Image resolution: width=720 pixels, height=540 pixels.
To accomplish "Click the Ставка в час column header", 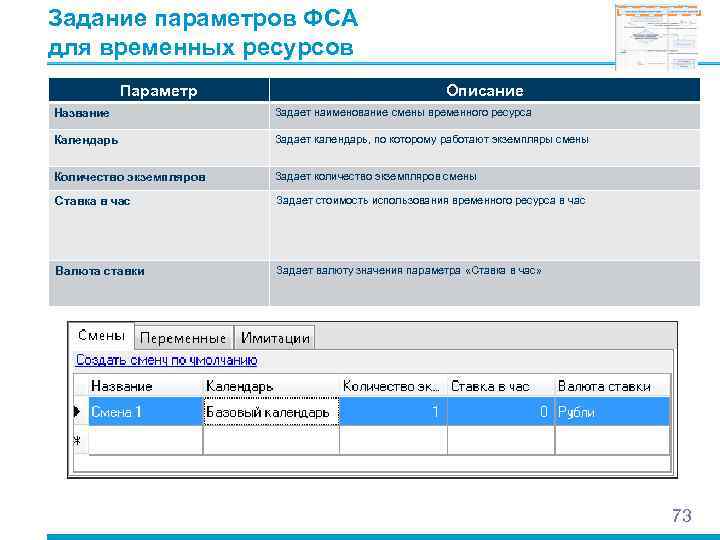I will click(501, 386).
